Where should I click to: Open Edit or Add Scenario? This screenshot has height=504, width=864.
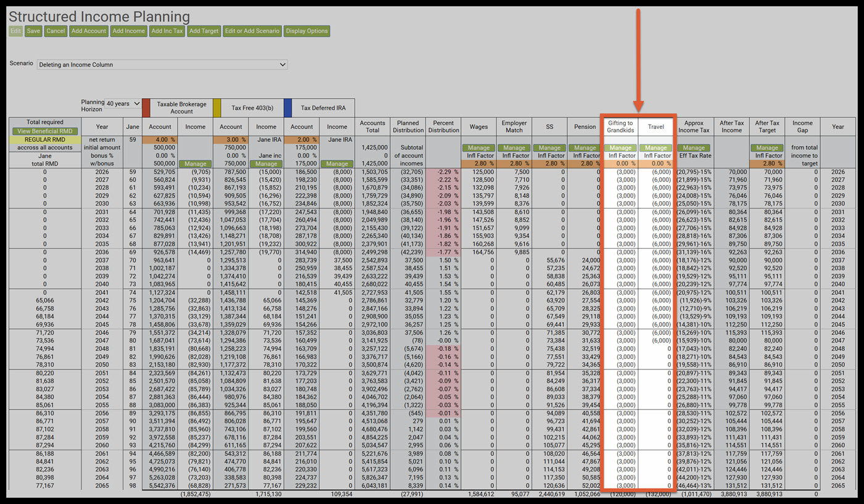tap(252, 31)
